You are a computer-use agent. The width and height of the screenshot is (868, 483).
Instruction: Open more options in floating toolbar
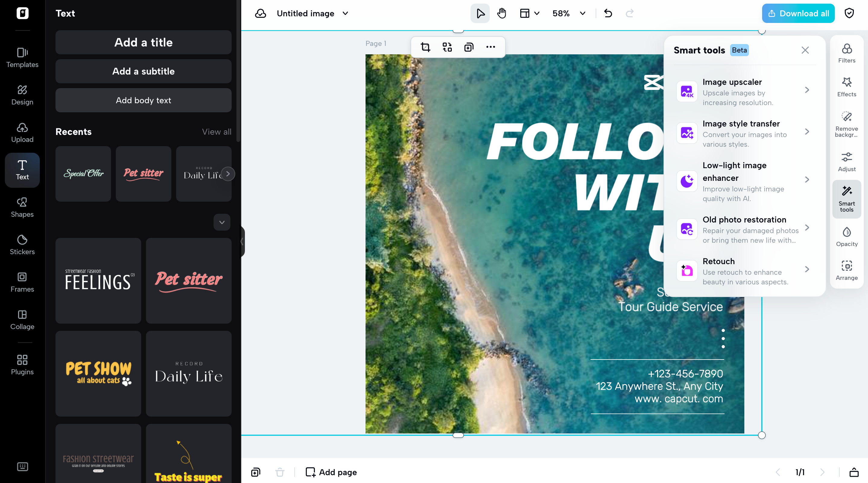point(491,47)
